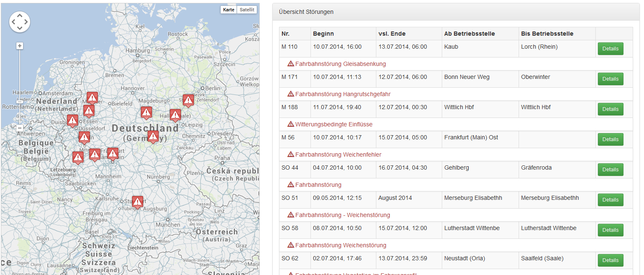Click the Bis Betriebsstelle column header
The image size is (644, 275).
click(x=557, y=34)
